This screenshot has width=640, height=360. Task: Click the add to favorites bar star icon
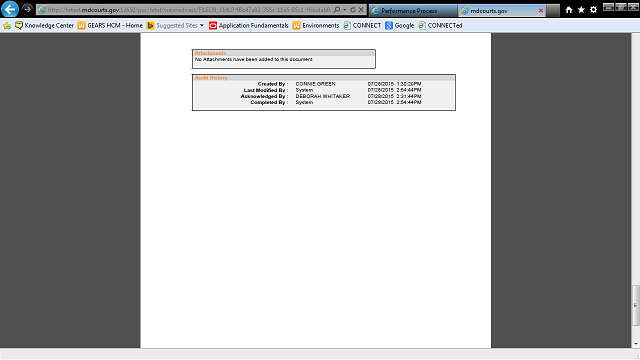pos(7,26)
